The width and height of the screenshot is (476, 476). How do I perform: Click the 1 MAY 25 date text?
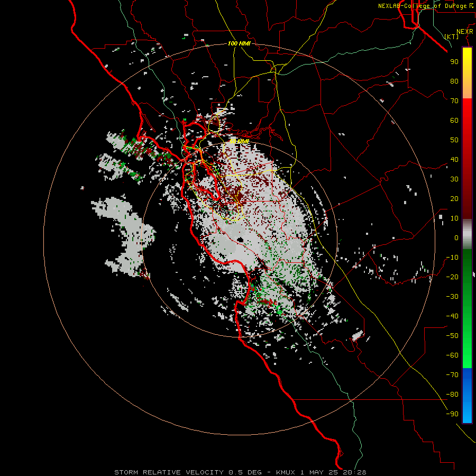319,472
